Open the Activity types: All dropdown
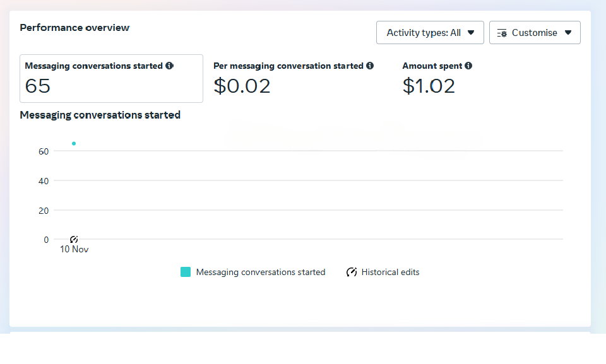The height and width of the screenshot is (364, 606). 430,32
